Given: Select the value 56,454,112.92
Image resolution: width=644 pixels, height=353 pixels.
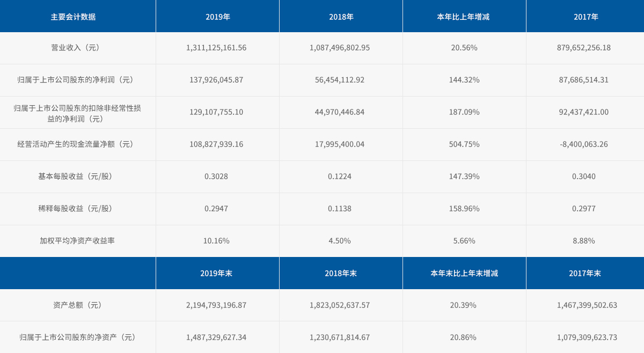Looking at the screenshot, I should tap(340, 80).
